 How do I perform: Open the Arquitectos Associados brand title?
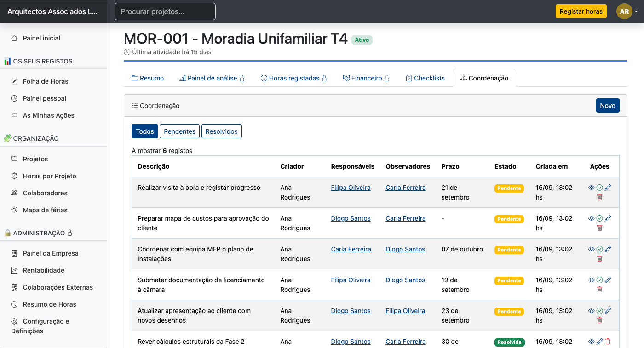52,11
